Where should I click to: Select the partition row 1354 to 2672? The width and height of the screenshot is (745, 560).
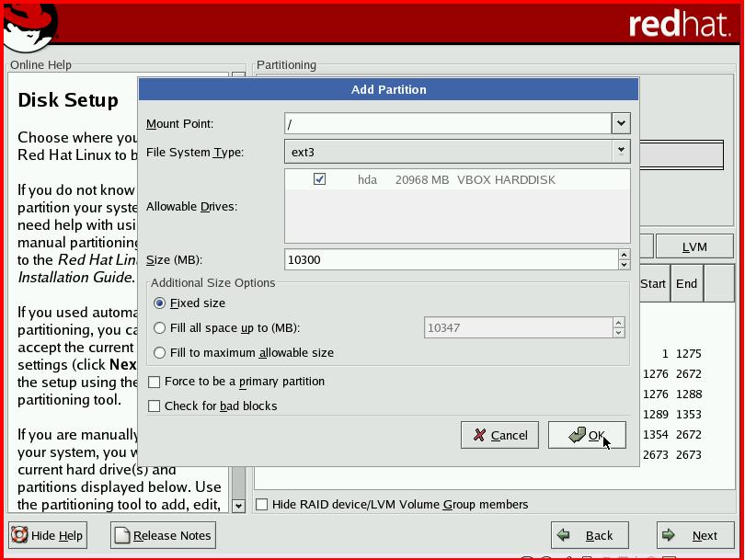coord(687,434)
